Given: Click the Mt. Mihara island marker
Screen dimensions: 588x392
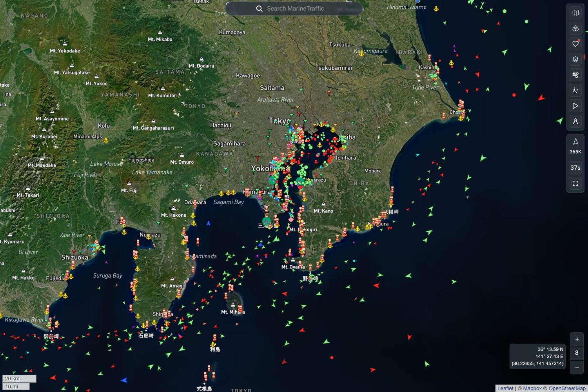Looking at the screenshot, I should (233, 305).
